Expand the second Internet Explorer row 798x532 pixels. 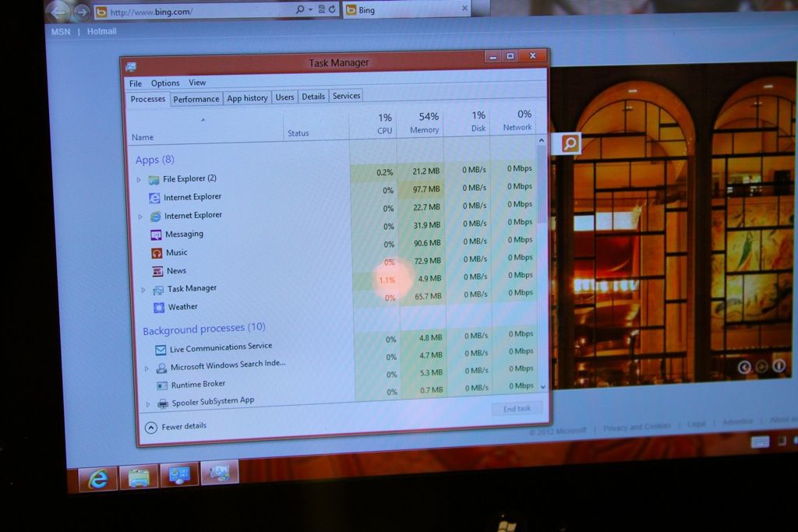tap(140, 217)
